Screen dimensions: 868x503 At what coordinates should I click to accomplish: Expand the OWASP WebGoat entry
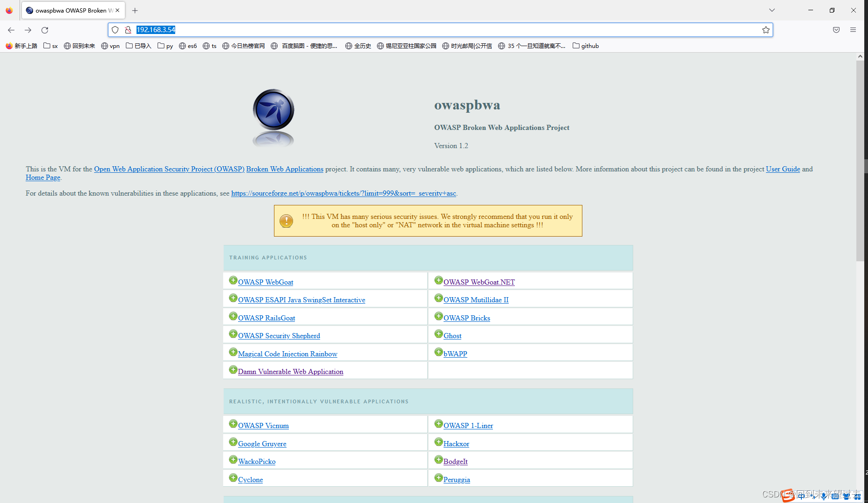click(233, 280)
